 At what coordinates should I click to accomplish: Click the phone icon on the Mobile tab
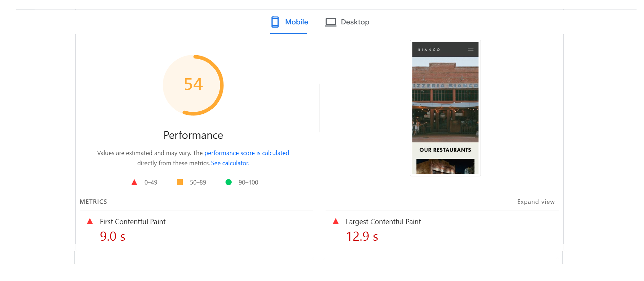(275, 22)
